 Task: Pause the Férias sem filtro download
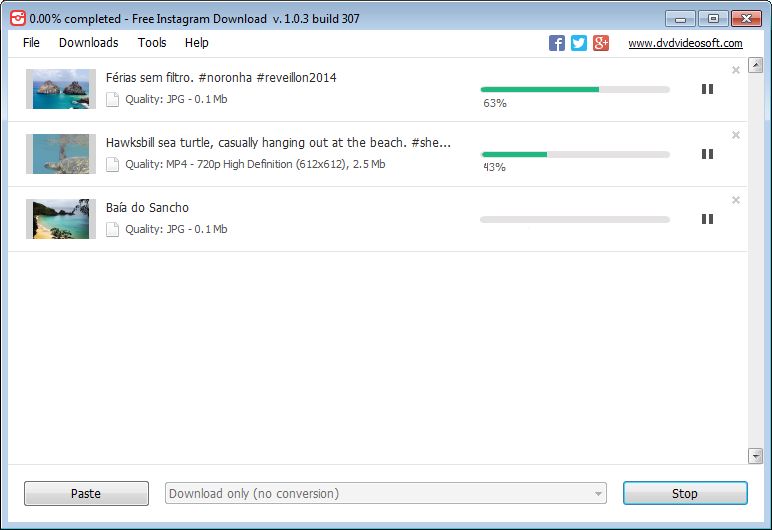(707, 89)
